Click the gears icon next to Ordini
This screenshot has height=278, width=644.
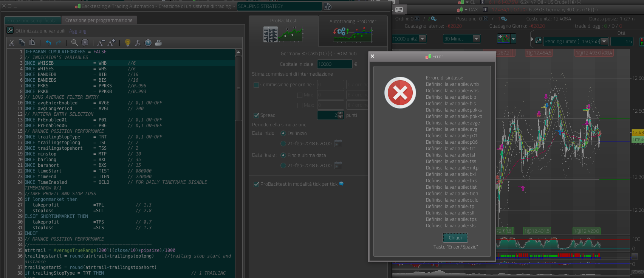click(433, 19)
